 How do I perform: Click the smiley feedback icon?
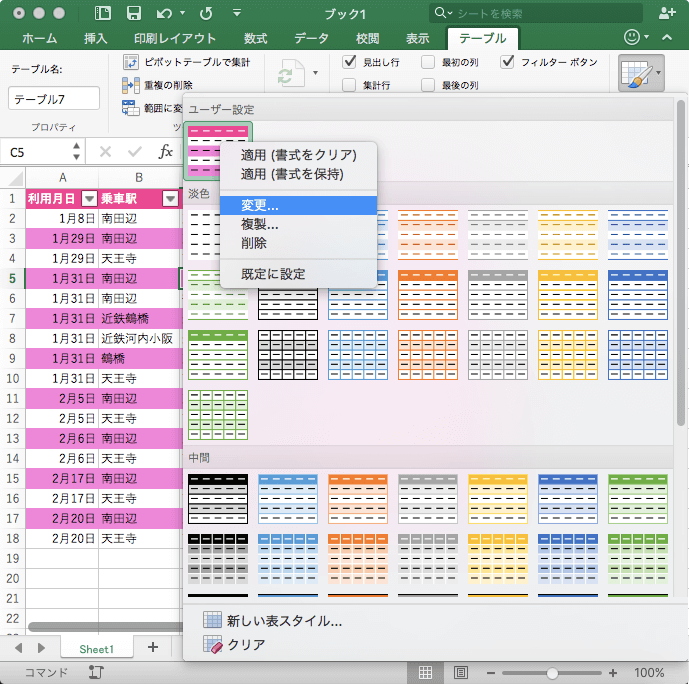pos(631,38)
